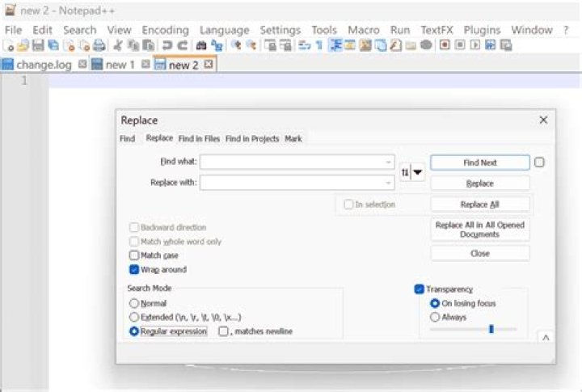Click the Save All toolbar icon
The height and width of the screenshot is (392, 582).
(x=53, y=45)
